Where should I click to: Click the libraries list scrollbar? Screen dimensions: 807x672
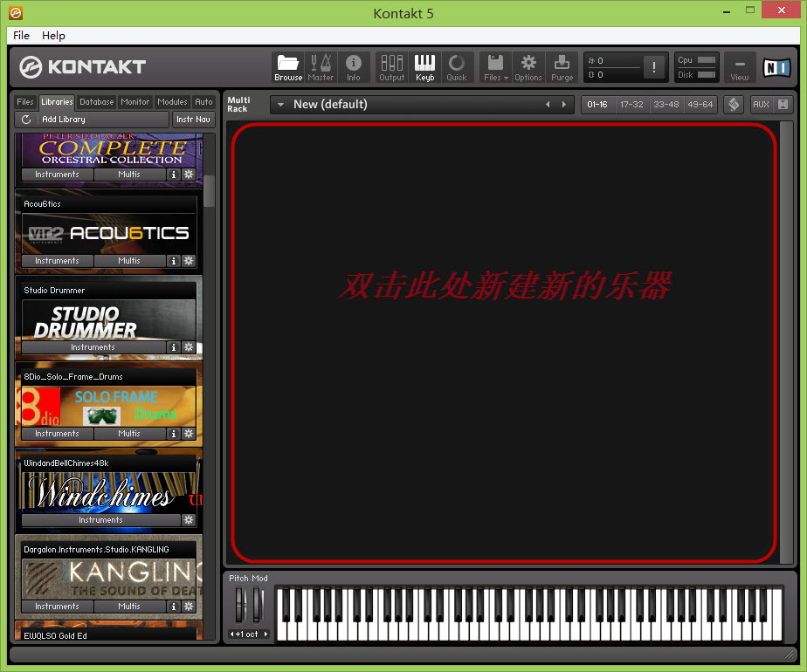(x=209, y=191)
